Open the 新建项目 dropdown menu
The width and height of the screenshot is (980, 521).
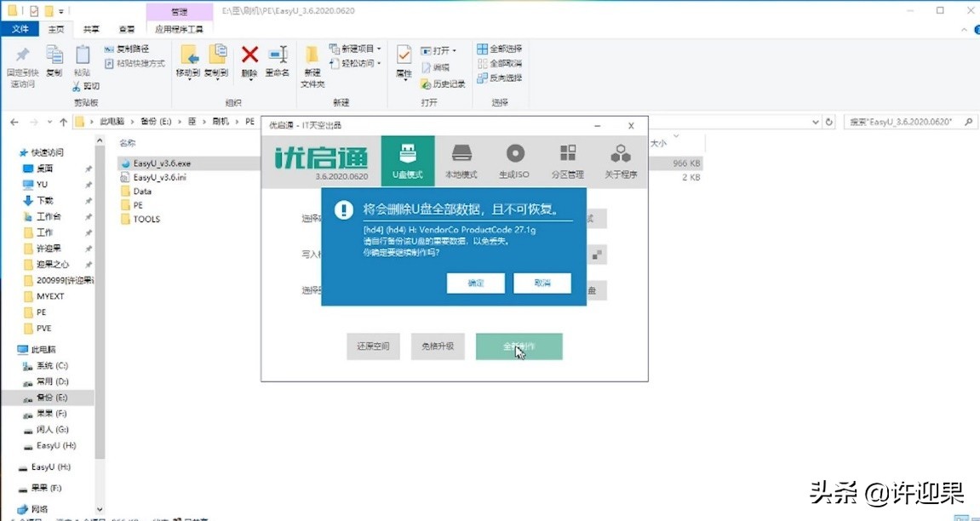(x=359, y=49)
